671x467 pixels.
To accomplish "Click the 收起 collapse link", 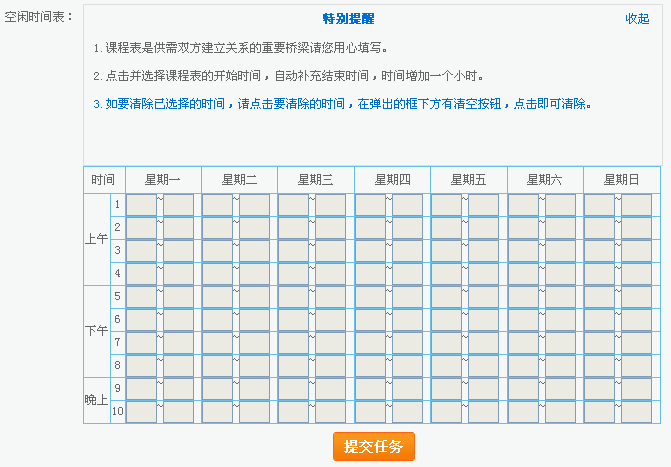I will pos(637,19).
